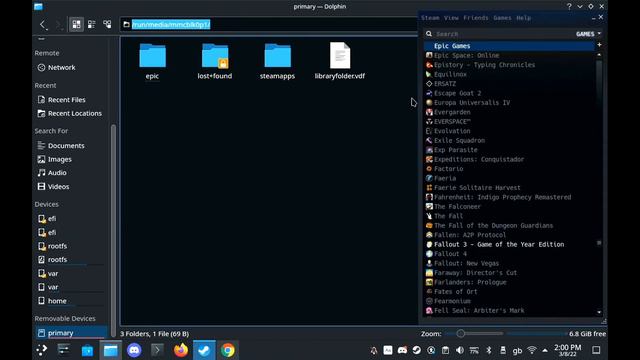Launch Google Chrome from taskbar
Screen dimensions: 640x360
coord(228,350)
